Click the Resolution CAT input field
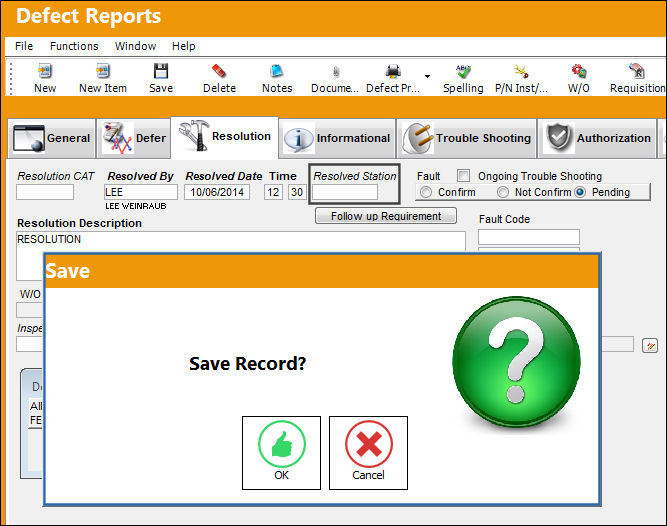The width and height of the screenshot is (667, 526). (45, 192)
